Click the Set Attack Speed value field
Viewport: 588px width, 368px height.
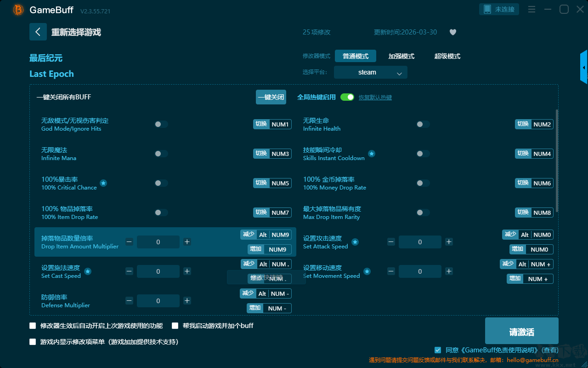(x=420, y=242)
